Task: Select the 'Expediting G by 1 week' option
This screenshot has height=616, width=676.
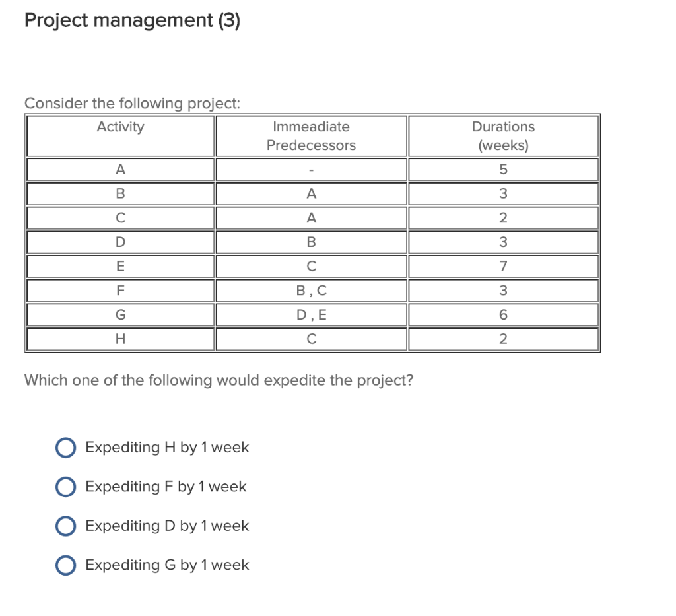Action: 65,565
